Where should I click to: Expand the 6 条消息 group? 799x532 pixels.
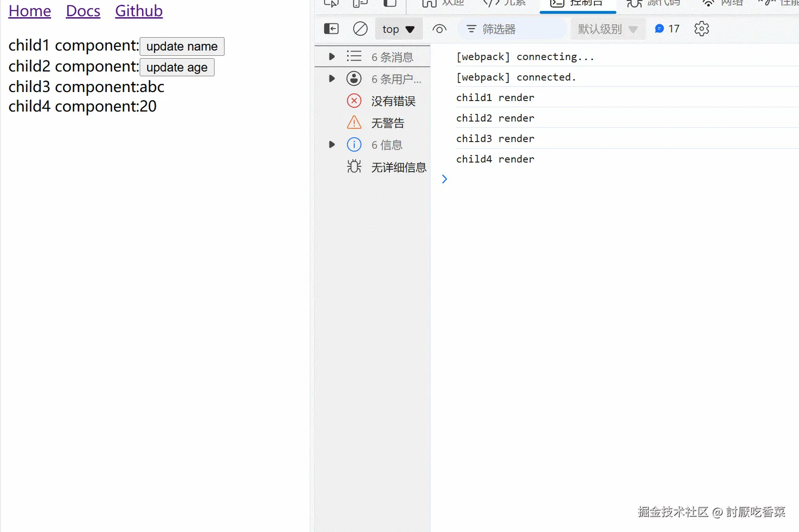coord(331,56)
